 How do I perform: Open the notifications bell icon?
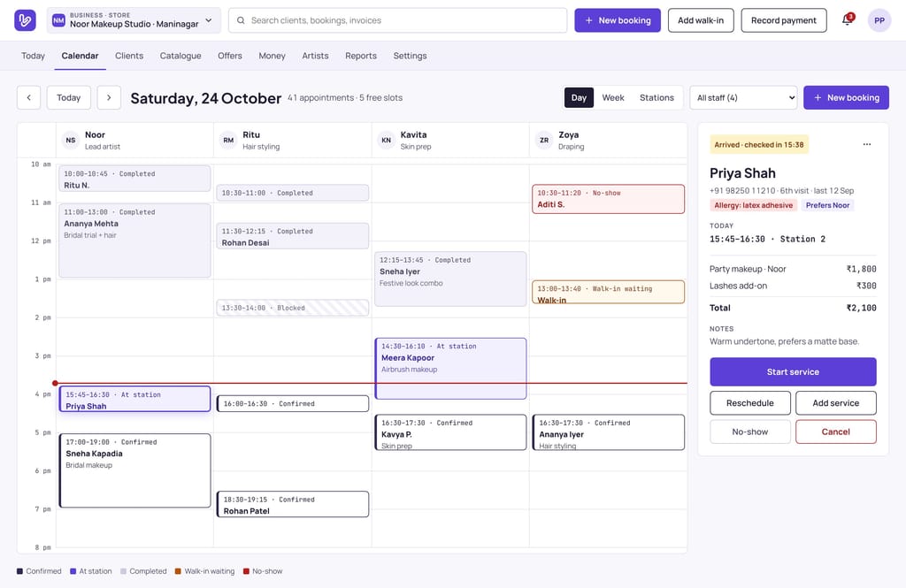tap(847, 20)
